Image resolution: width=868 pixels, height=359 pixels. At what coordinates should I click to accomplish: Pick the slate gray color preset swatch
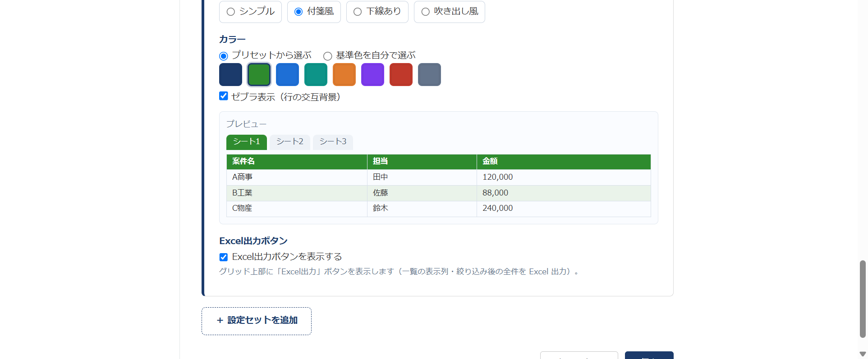pyautogui.click(x=429, y=74)
